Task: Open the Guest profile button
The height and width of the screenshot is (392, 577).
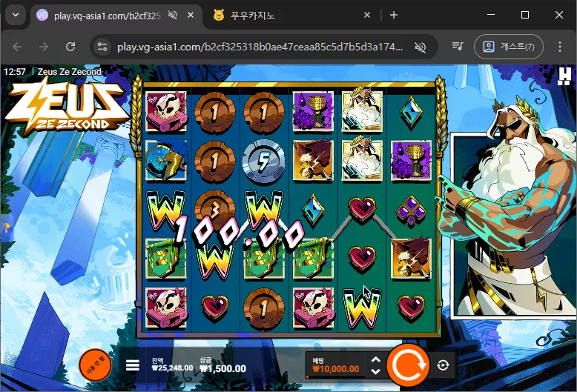Action: (x=509, y=47)
